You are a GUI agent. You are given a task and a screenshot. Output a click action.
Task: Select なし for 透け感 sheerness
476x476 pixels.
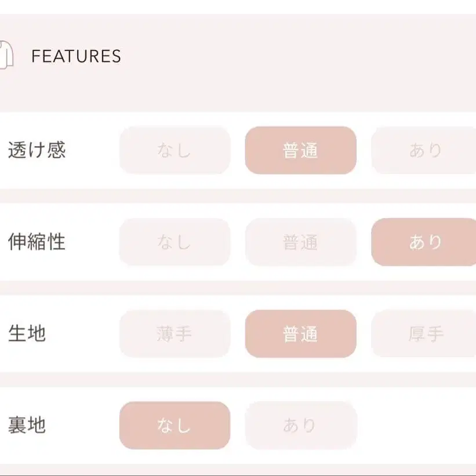(x=175, y=150)
